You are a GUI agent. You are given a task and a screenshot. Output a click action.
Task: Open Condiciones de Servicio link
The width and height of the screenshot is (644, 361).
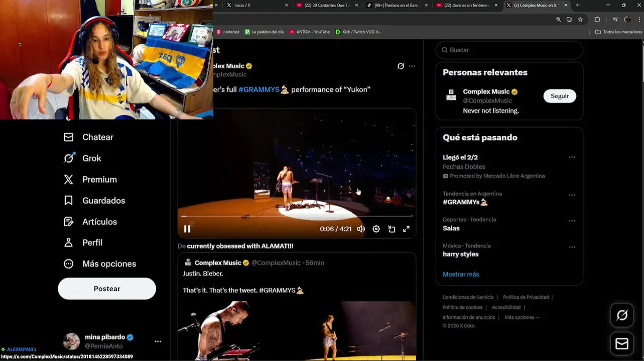coord(468,297)
